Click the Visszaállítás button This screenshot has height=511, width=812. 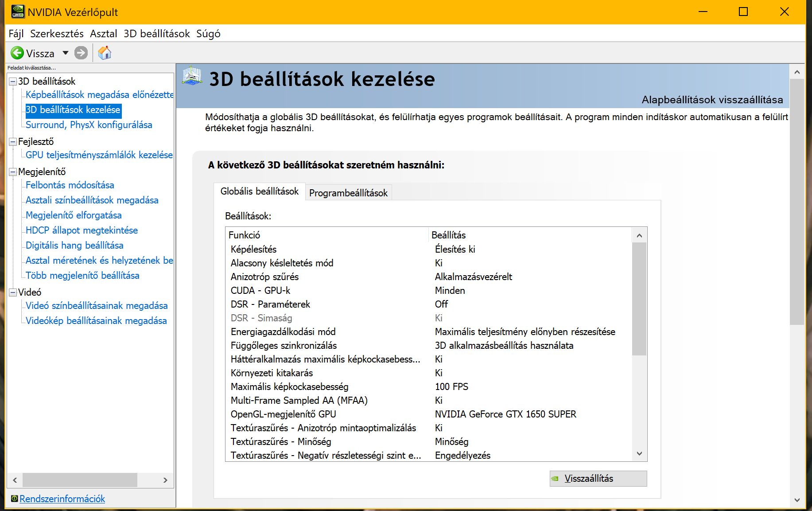[598, 479]
